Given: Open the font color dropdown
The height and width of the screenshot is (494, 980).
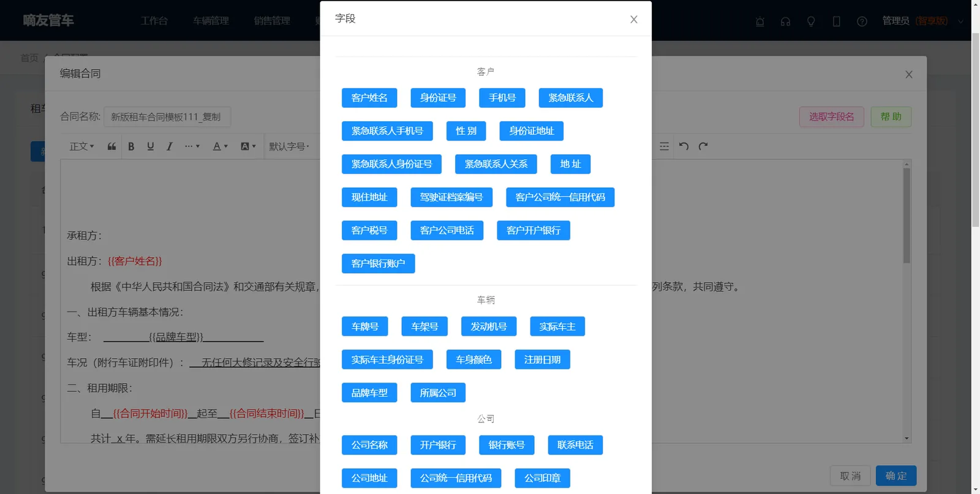Looking at the screenshot, I should point(220,146).
